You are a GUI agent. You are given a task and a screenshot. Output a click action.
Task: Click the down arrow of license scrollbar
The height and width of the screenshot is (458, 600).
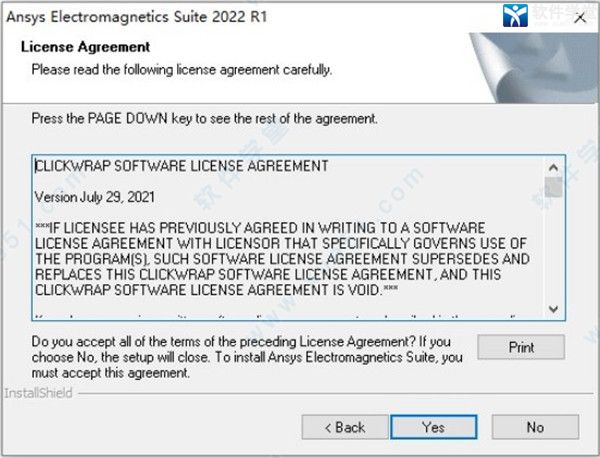(553, 308)
